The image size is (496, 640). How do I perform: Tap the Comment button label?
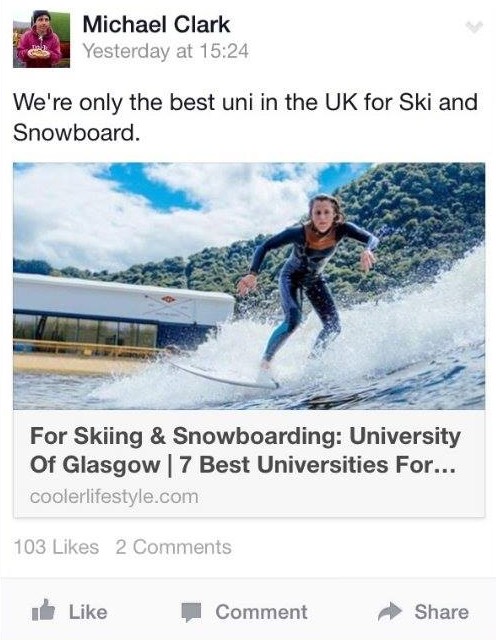click(261, 612)
